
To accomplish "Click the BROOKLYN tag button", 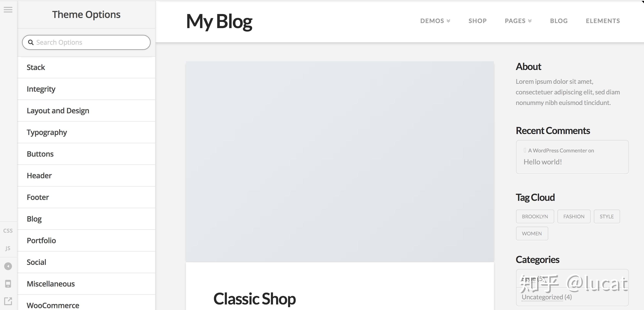I will pos(535,216).
